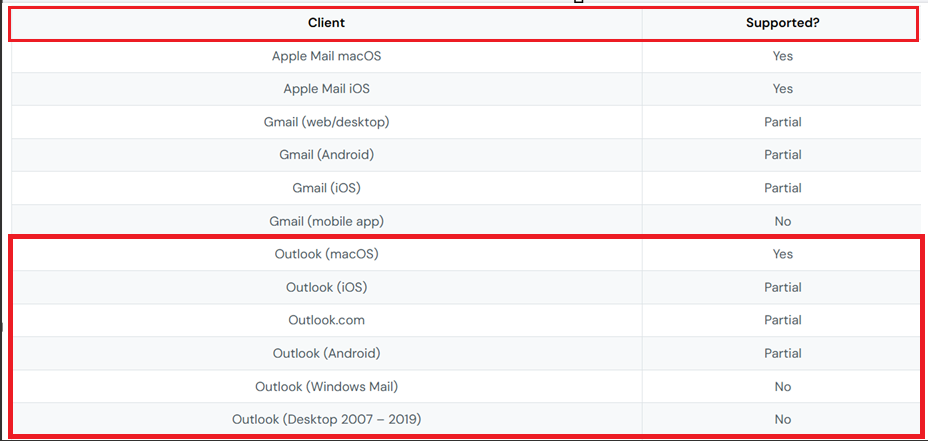Click 'Partial' in the Outlook (iOS) row
The image size is (928, 441).
pyautogui.click(x=782, y=287)
